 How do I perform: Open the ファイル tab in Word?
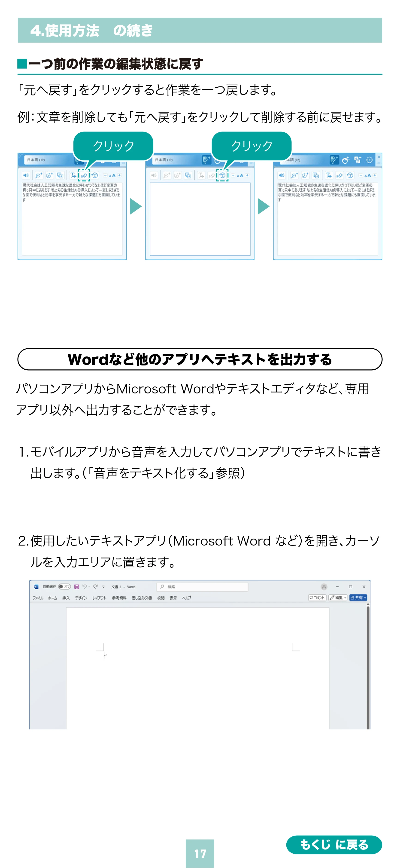pyautogui.click(x=38, y=598)
